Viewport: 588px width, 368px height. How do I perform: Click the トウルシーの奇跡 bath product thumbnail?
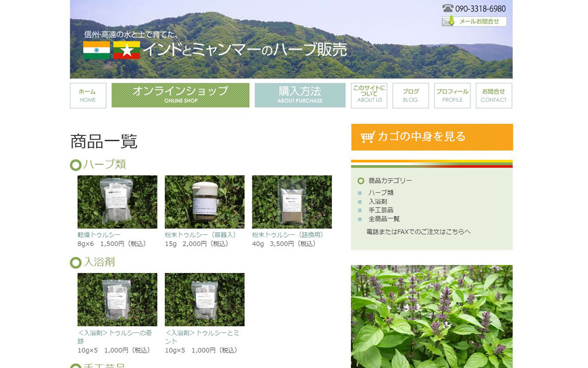(x=118, y=300)
